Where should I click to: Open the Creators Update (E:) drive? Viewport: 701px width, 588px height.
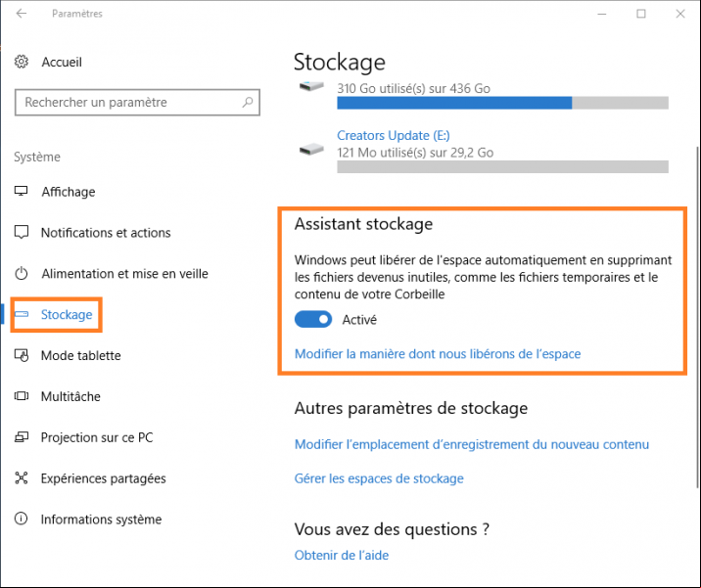[x=393, y=135]
